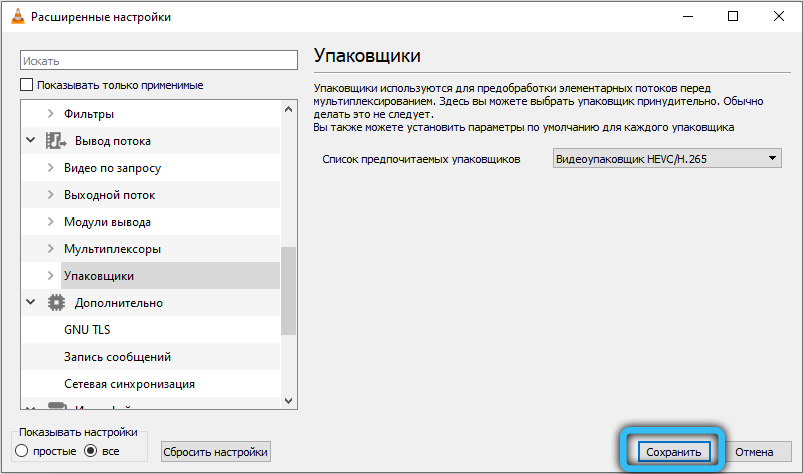Expand the Выходной поток node
803x474 pixels.
50,195
